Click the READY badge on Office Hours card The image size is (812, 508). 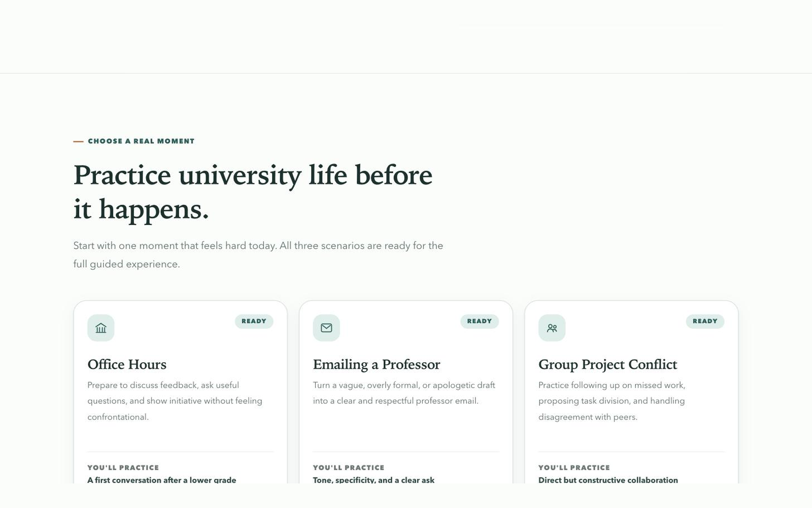click(x=254, y=321)
